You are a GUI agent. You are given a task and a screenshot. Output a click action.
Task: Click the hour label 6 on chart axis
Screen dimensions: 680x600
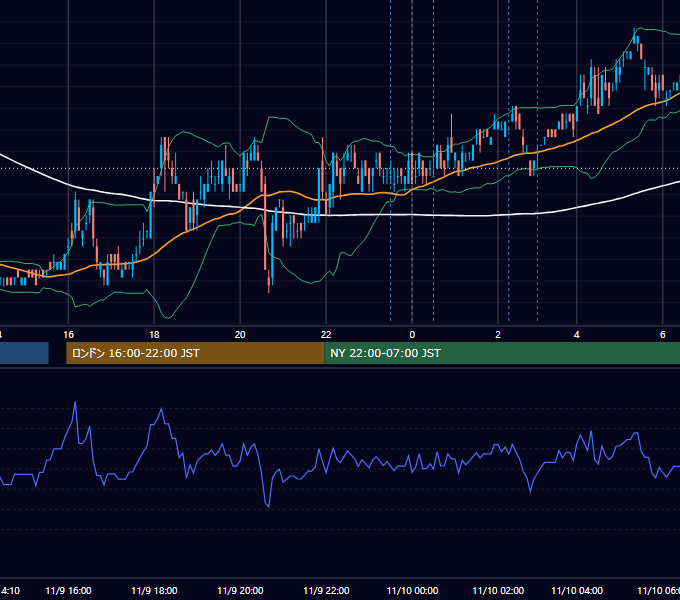tap(662, 334)
